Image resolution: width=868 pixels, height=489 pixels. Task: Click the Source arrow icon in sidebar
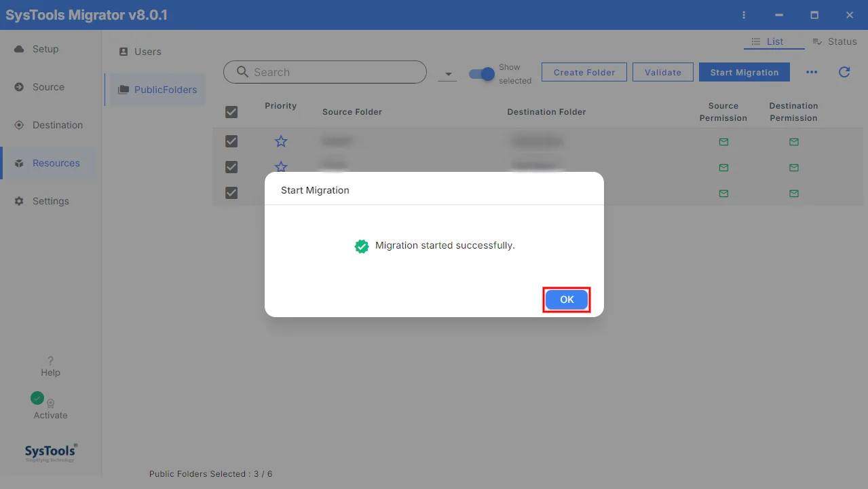coord(19,87)
